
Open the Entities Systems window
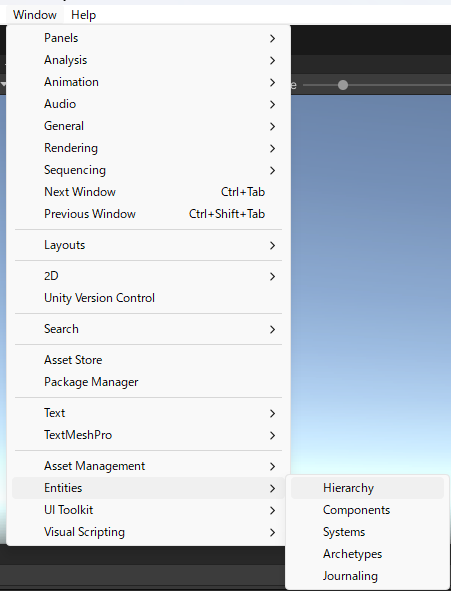click(367, 532)
